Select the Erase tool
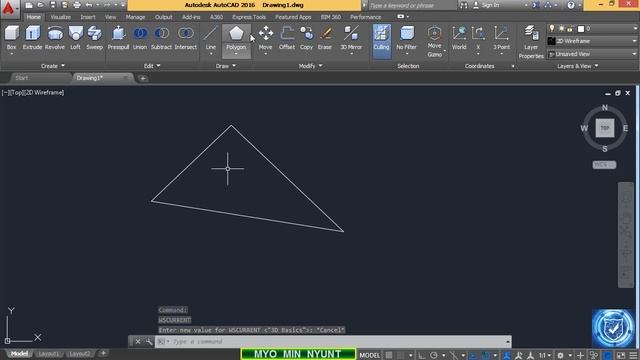 (325, 38)
